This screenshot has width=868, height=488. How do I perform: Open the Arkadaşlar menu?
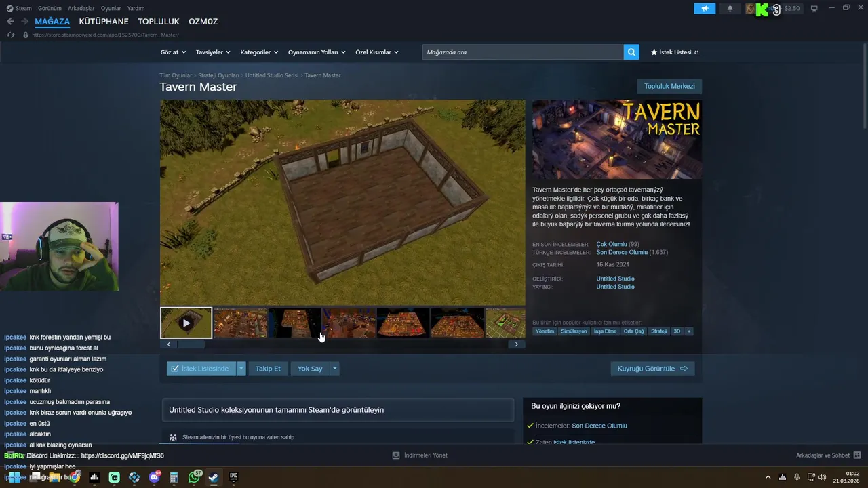tap(81, 8)
